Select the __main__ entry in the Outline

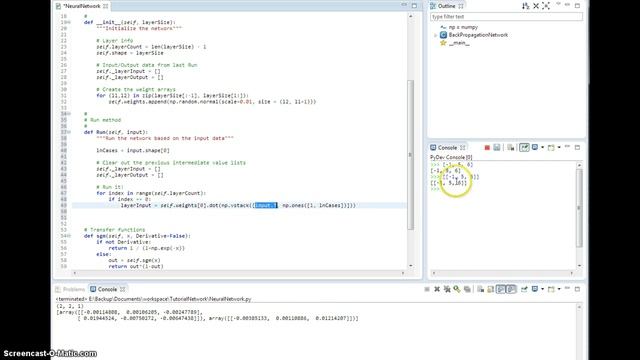459,43
